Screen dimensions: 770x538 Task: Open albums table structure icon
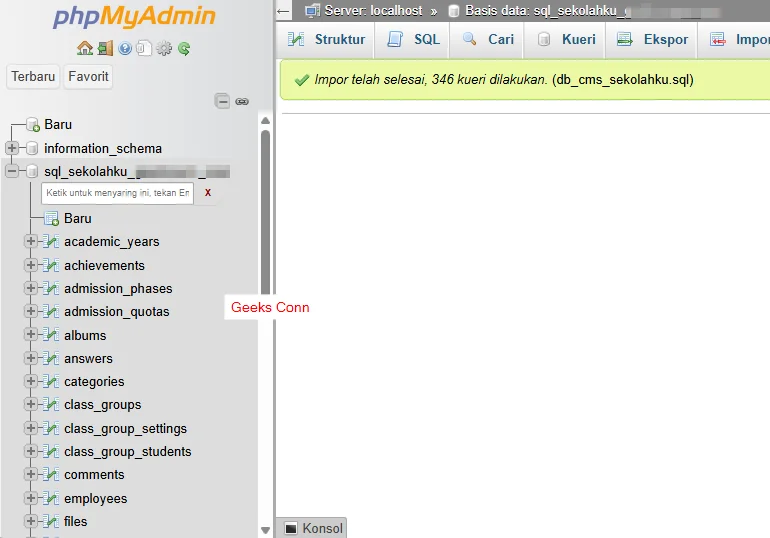coord(51,335)
